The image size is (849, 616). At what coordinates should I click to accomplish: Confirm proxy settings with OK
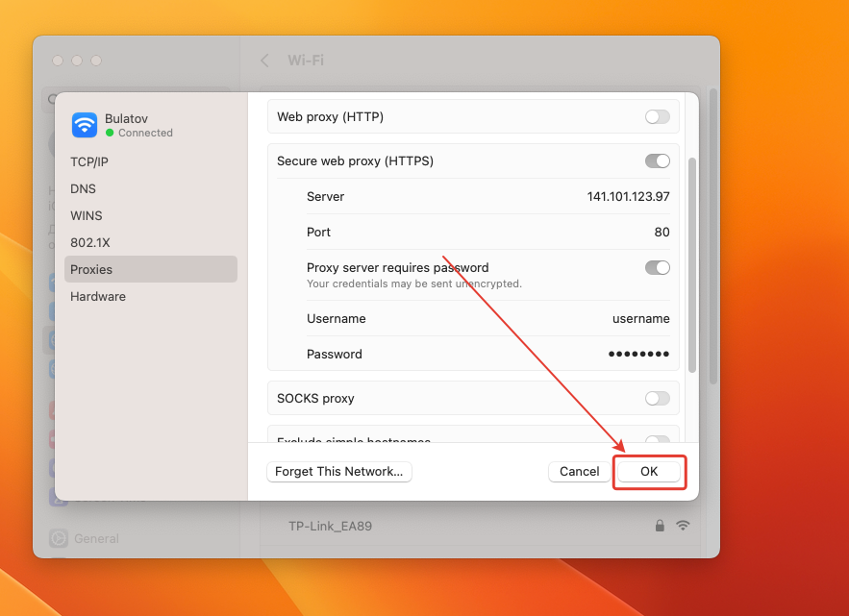[649, 472]
